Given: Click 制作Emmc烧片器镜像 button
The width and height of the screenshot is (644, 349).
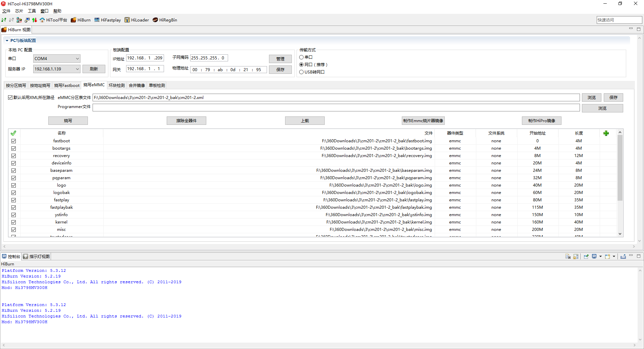Looking at the screenshot, I should pyautogui.click(x=423, y=121).
